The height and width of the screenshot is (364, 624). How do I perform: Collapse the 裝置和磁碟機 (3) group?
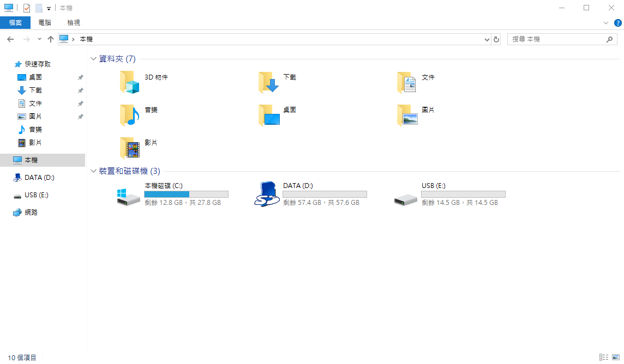click(x=93, y=171)
